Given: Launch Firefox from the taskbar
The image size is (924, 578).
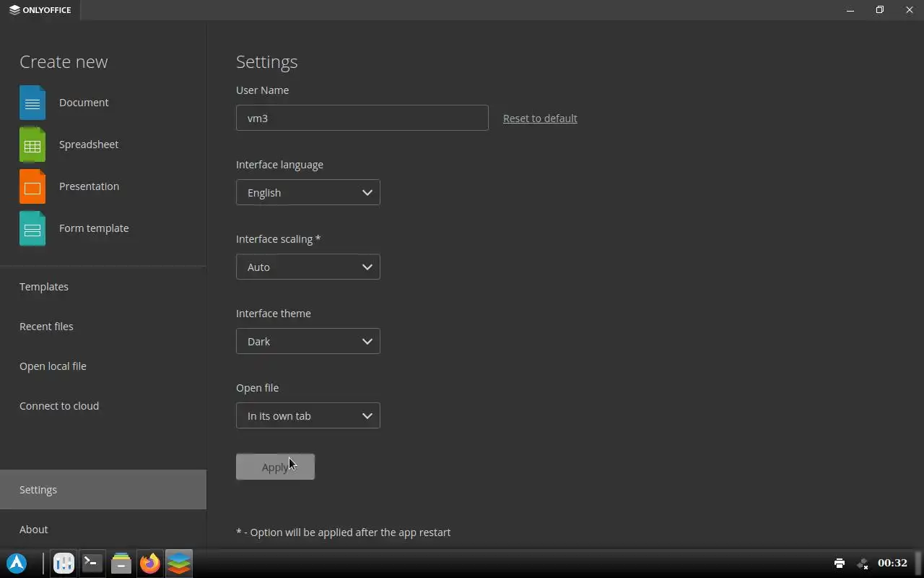Looking at the screenshot, I should 150,563.
